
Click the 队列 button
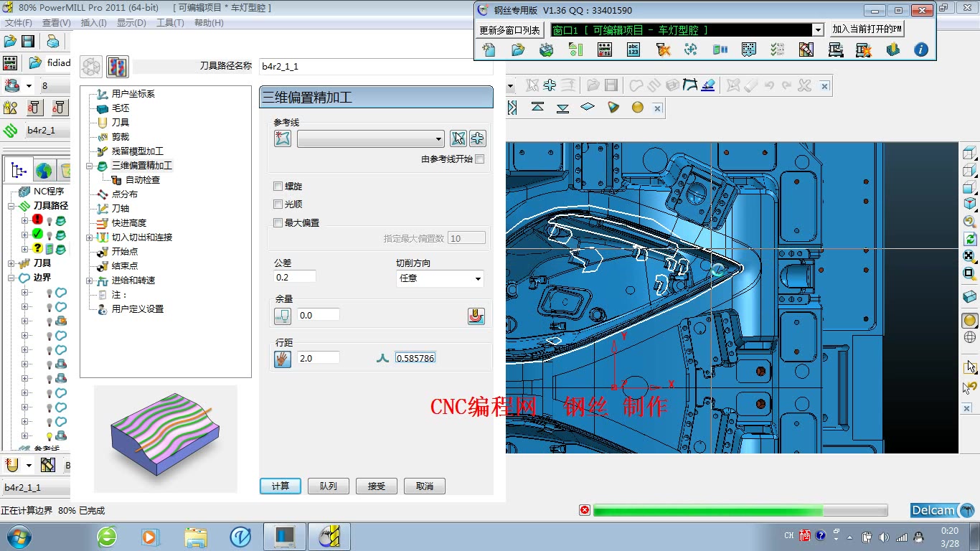point(329,486)
